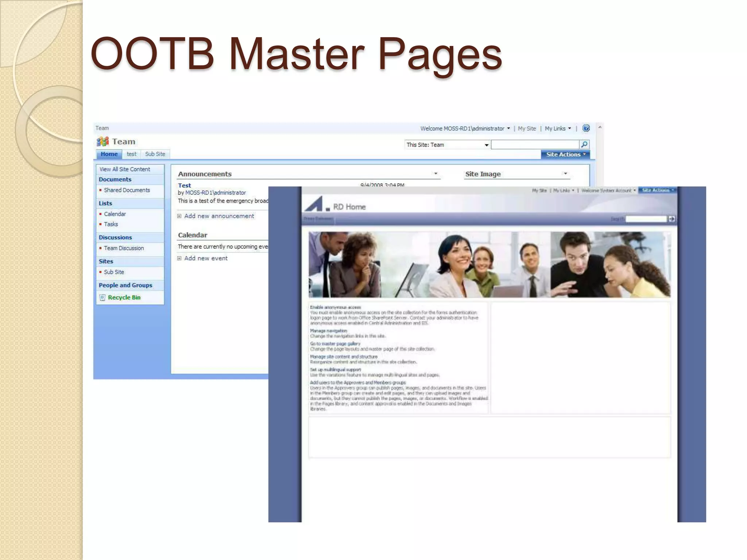Click the blue help question mark icon

tap(586, 128)
